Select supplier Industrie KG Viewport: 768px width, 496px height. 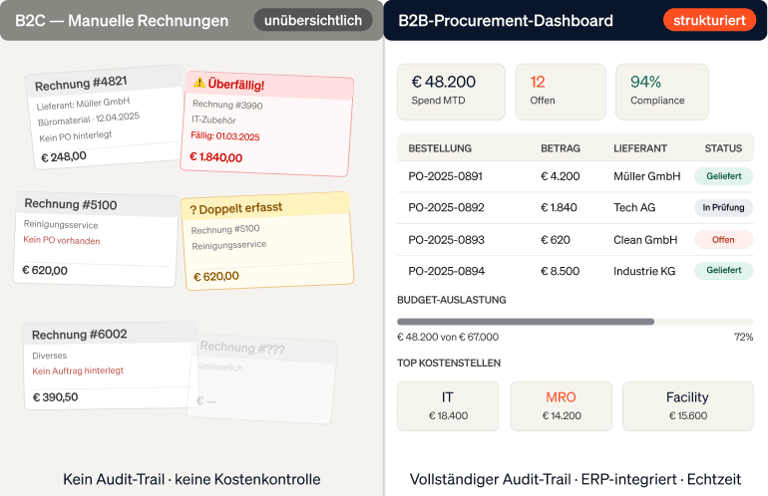tap(644, 271)
